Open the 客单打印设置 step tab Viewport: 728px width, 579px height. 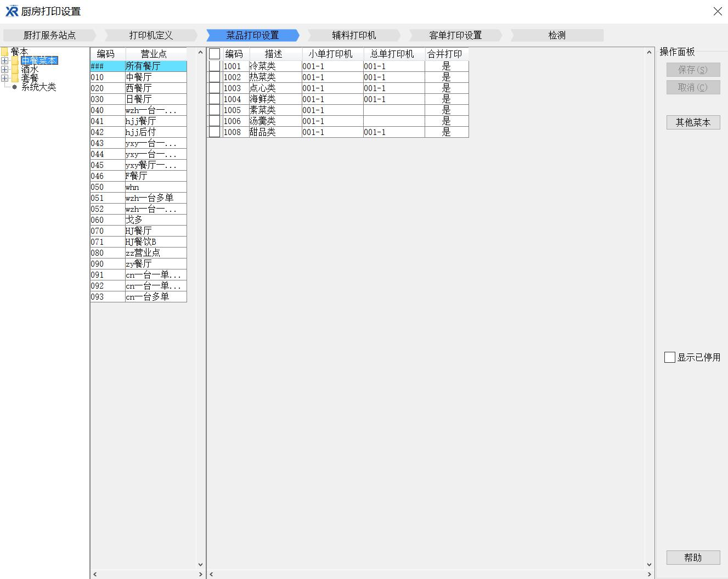point(455,35)
